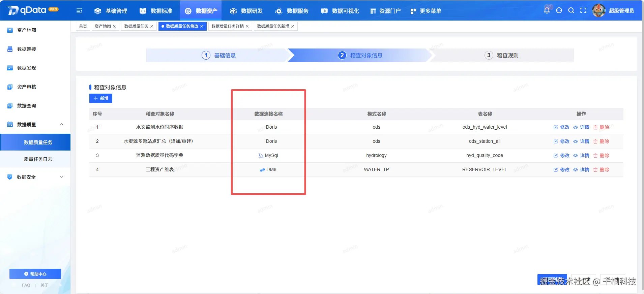Switch to the 数据质量任务详情 tab

pos(228,26)
